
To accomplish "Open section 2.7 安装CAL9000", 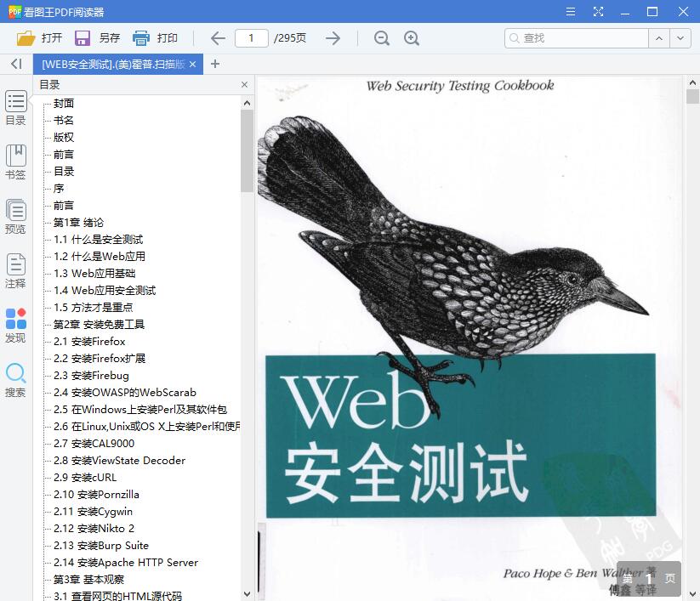I will pos(94,443).
